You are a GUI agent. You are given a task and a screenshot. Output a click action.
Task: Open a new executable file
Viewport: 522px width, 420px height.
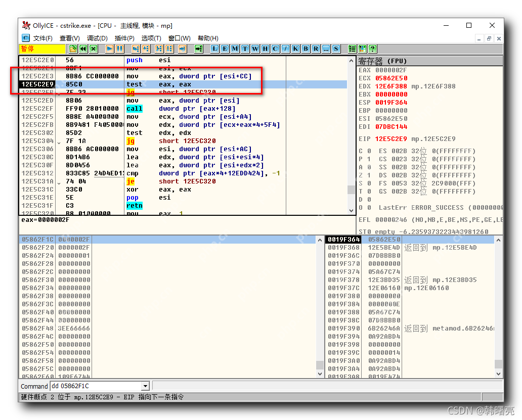(73, 49)
